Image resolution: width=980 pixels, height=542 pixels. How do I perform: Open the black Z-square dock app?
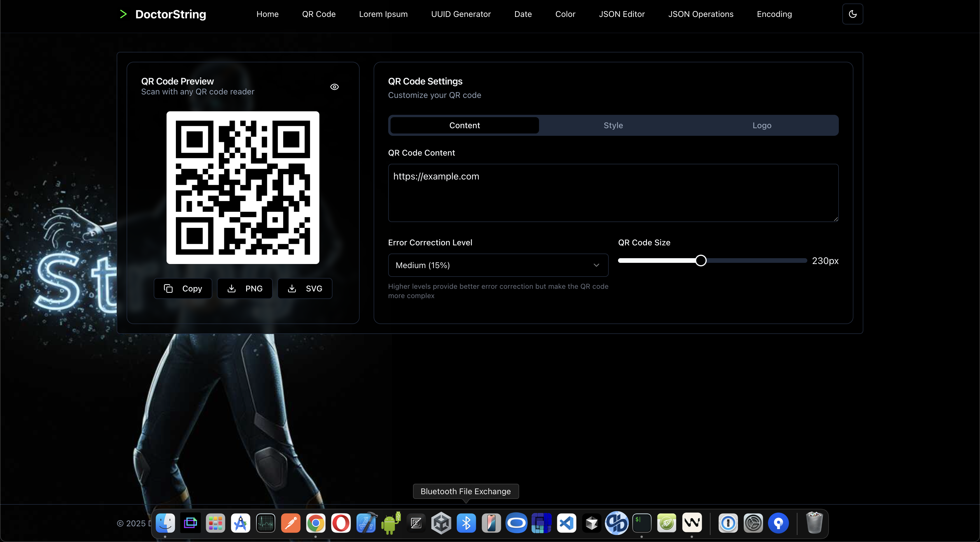click(416, 523)
